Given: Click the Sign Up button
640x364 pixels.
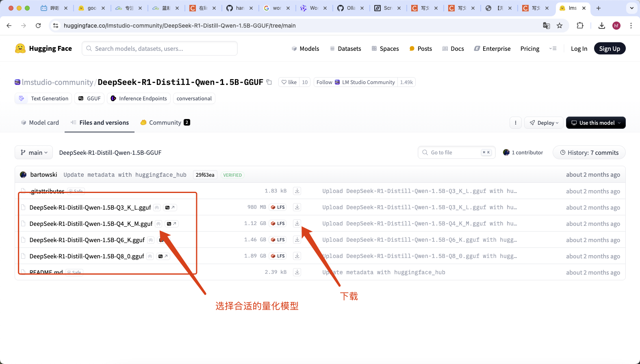Looking at the screenshot, I should 610,48.
